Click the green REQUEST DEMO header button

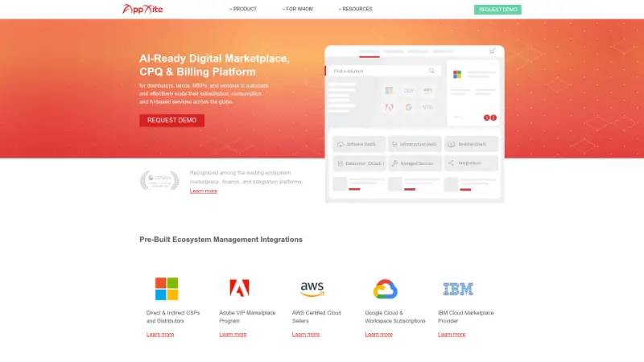[x=497, y=10]
